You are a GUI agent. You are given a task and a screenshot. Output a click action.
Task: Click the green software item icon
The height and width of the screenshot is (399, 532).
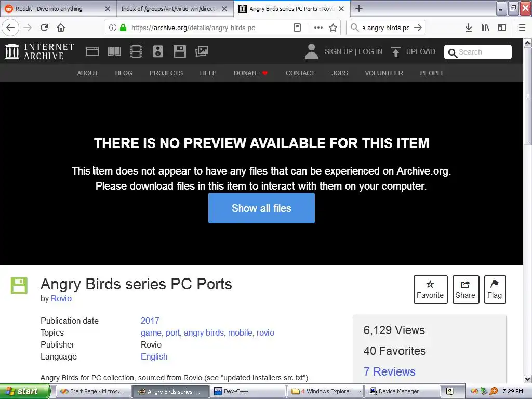[19, 285]
